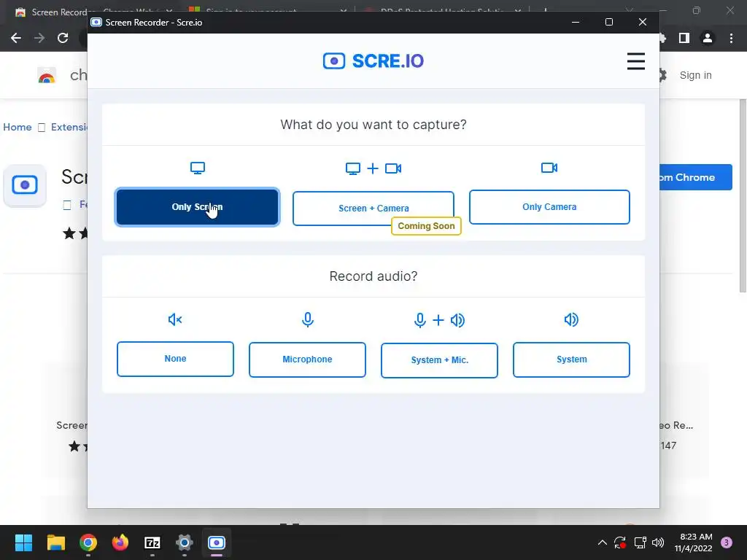This screenshot has width=747, height=560.
Task: Choose System audio recording
Action: point(571,359)
